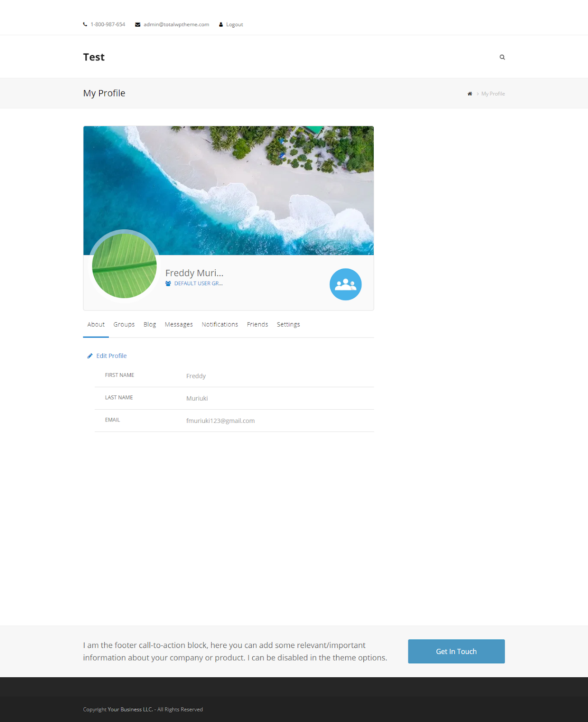Click the admin@totalwptheme.com email link
The height and width of the screenshot is (722, 588).
pyautogui.click(x=176, y=24)
